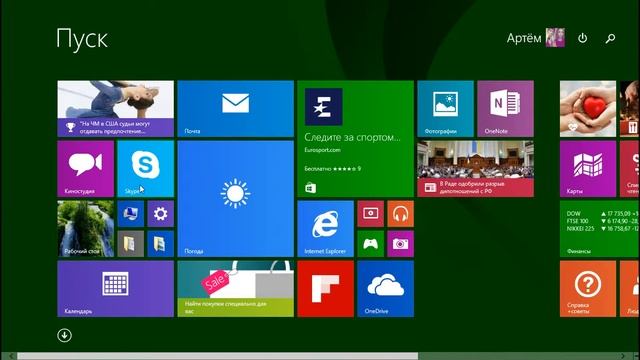The image size is (640, 360).
Task: Open Справка+советы help tile
Action: pos(588,289)
